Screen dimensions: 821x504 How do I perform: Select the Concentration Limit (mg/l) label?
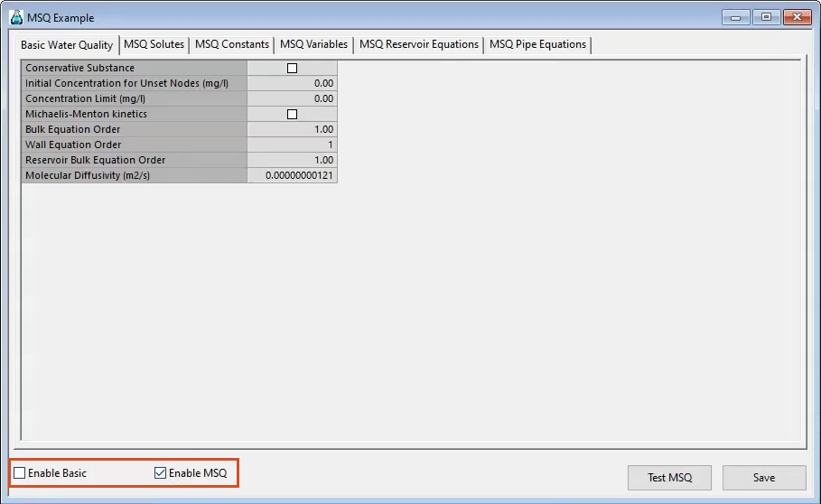(134, 98)
